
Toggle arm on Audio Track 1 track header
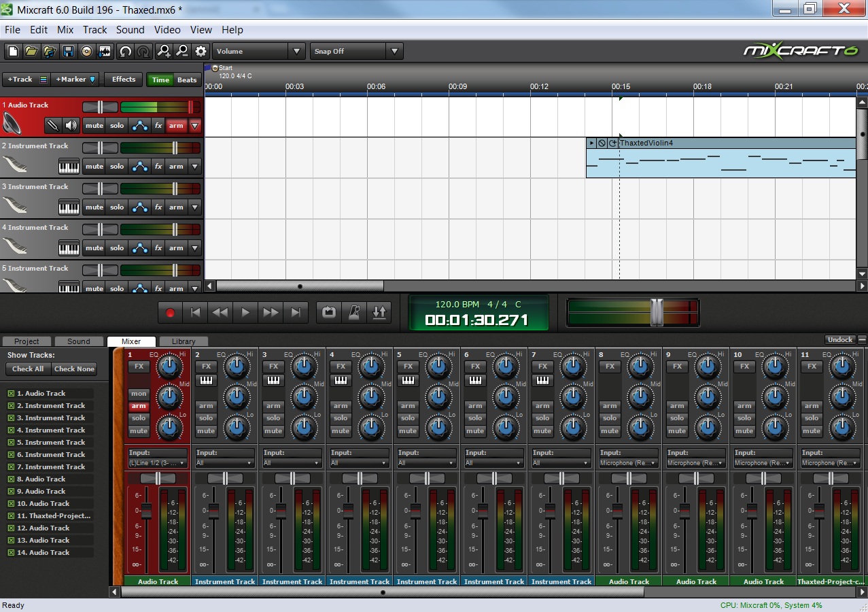point(176,125)
